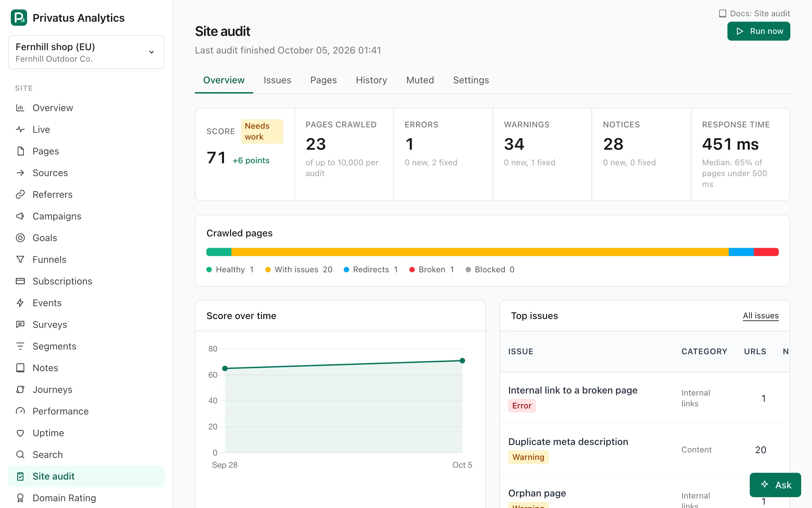Switch to the Issues tab
This screenshot has width=812, height=508.
[x=277, y=80]
